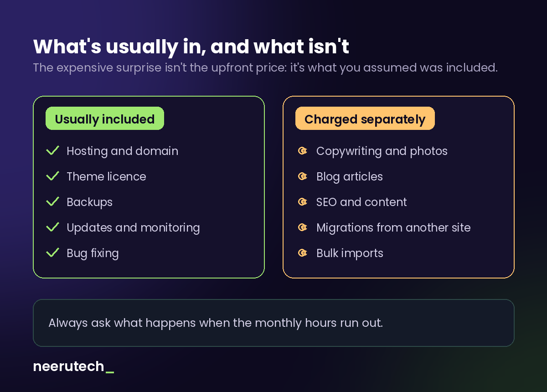Select the Charged separately orange label
Image resolution: width=547 pixels, height=392 pixels.
pyautogui.click(x=365, y=119)
